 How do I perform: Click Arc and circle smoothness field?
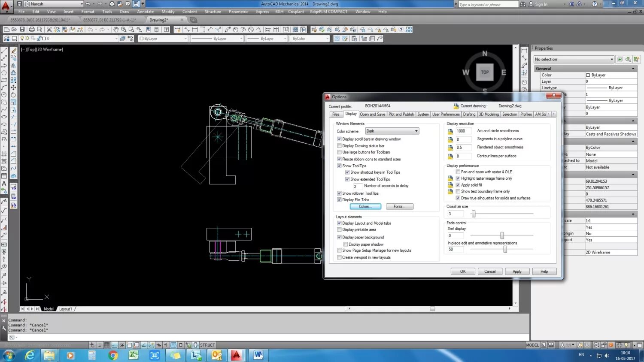tap(463, 131)
